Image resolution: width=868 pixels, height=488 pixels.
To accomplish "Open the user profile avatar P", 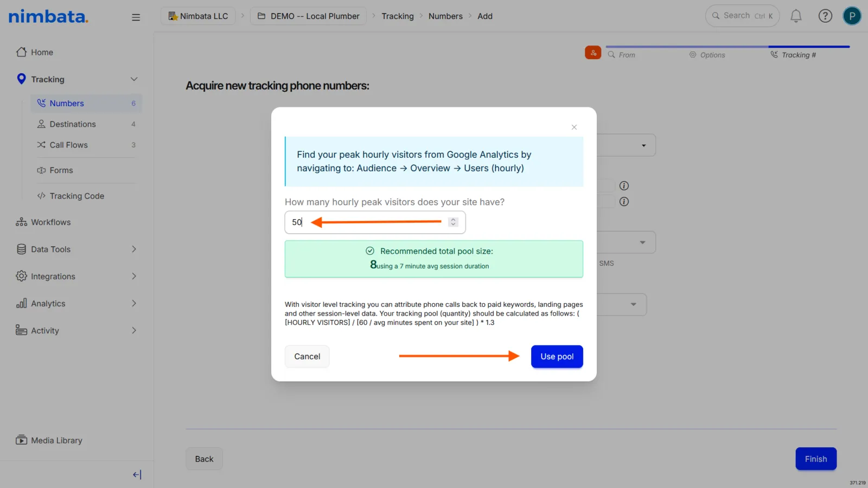I will (852, 16).
